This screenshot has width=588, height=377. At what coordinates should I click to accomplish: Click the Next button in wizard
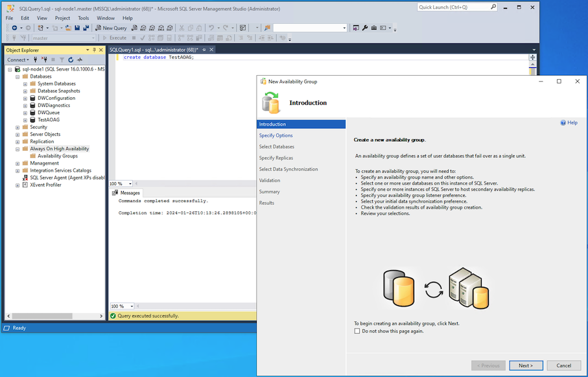pyautogui.click(x=526, y=365)
